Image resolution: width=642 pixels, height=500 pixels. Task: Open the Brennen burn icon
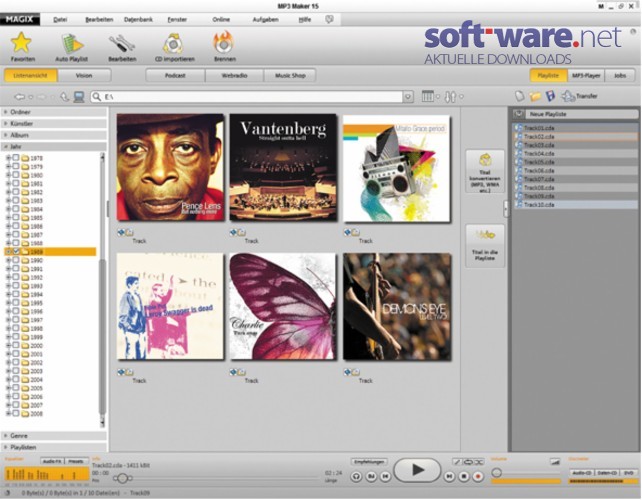[224, 43]
